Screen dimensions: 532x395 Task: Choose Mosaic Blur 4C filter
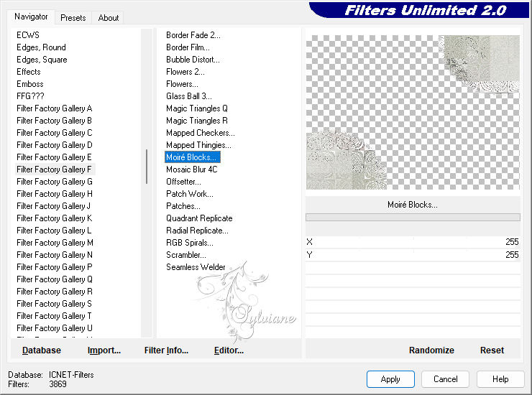point(192,169)
